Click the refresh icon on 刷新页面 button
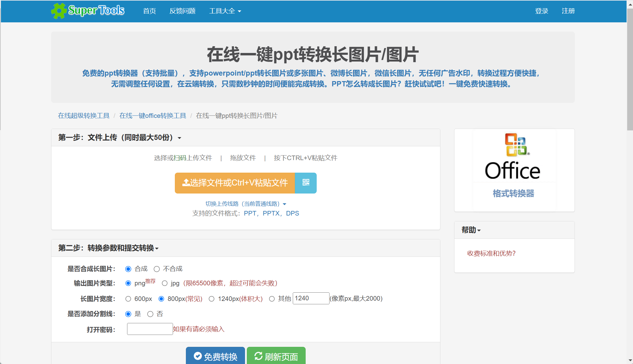The image size is (633, 364). coord(258,356)
